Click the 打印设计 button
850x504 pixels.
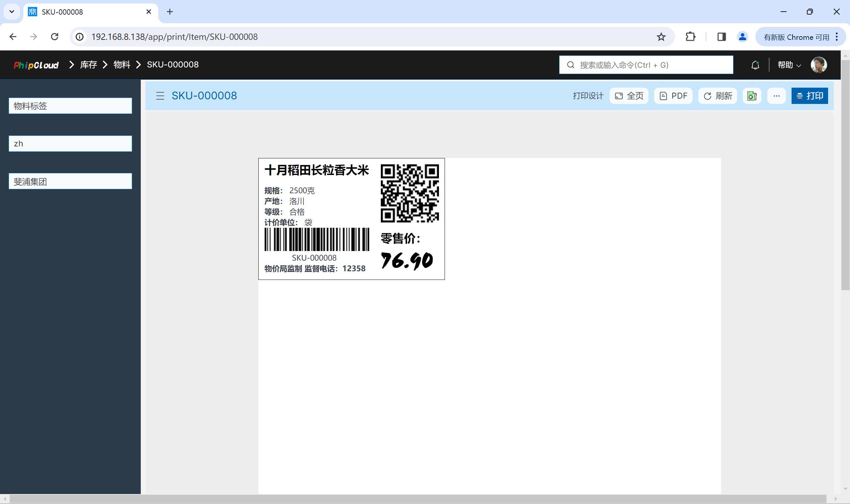click(588, 96)
